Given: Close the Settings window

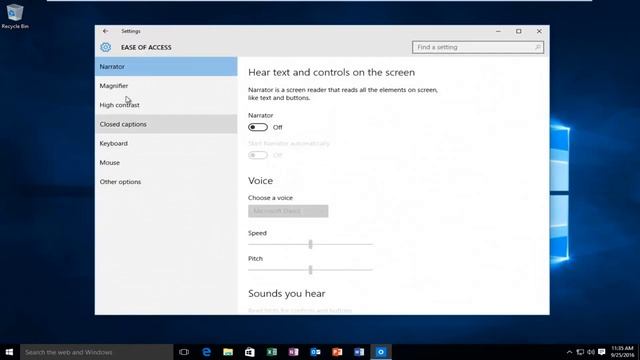Looking at the screenshot, I should (x=539, y=31).
